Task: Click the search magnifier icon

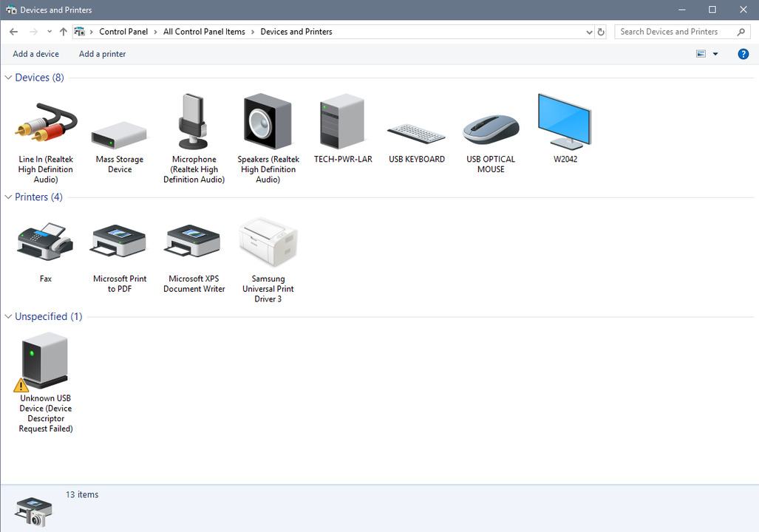Action: click(x=741, y=32)
